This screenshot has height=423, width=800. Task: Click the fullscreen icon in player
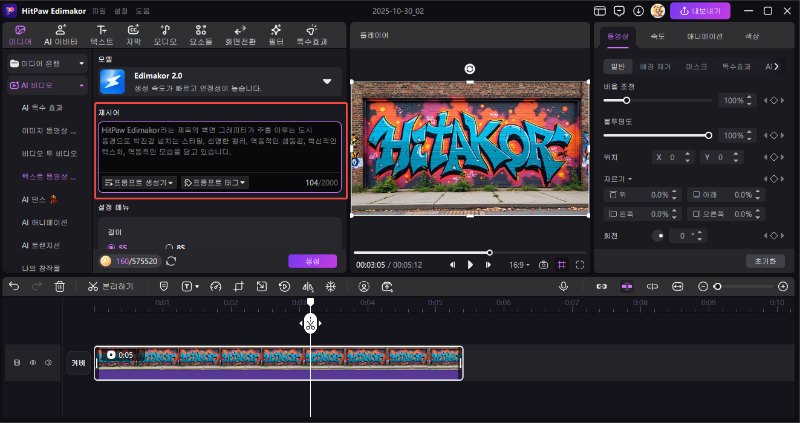tap(580, 265)
